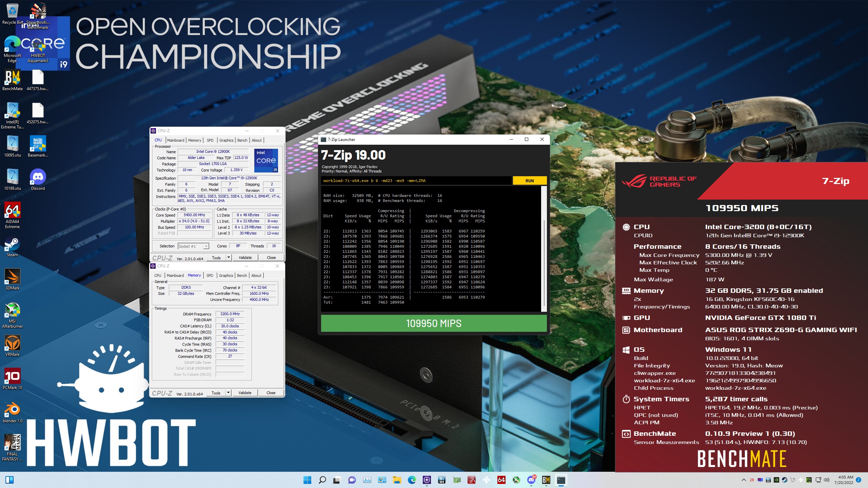The width and height of the screenshot is (868, 488).
Task: Open the SPD tab in upper CPU-Z
Action: 210,140
